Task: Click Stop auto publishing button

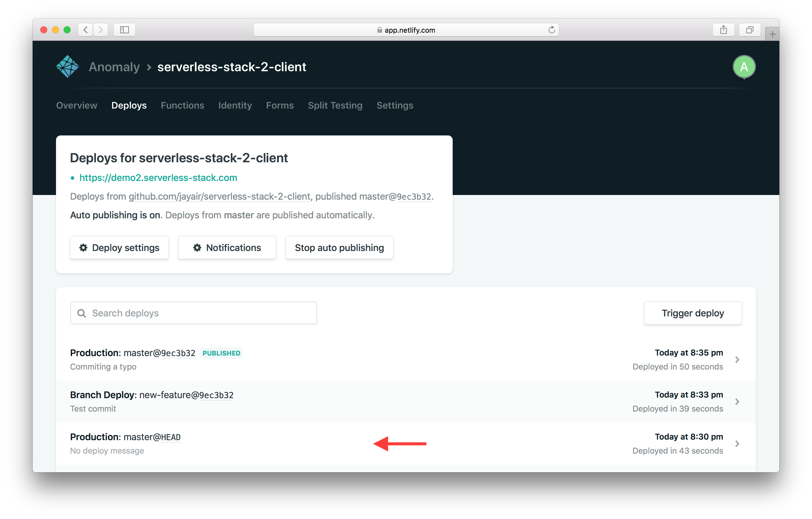Action: (339, 247)
